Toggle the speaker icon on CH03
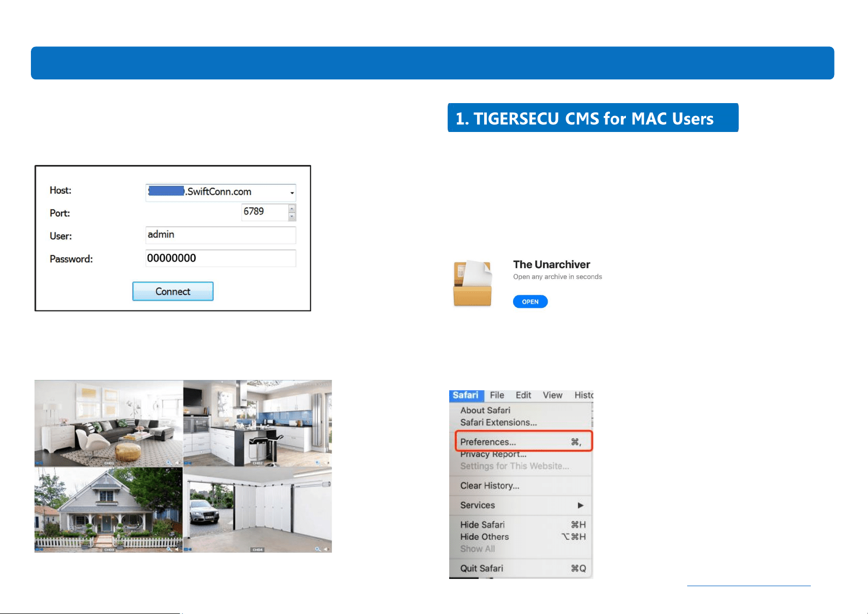This screenshot has height=614, width=868. pyautogui.click(x=177, y=550)
